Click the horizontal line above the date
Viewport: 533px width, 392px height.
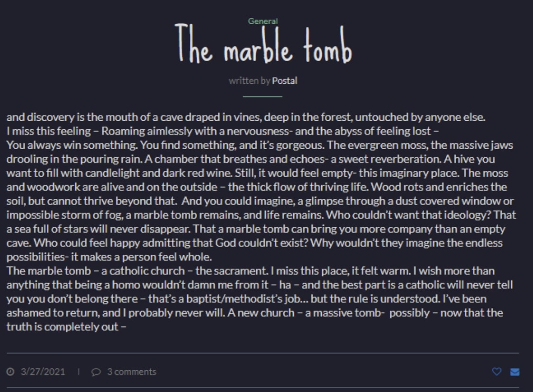263,353
